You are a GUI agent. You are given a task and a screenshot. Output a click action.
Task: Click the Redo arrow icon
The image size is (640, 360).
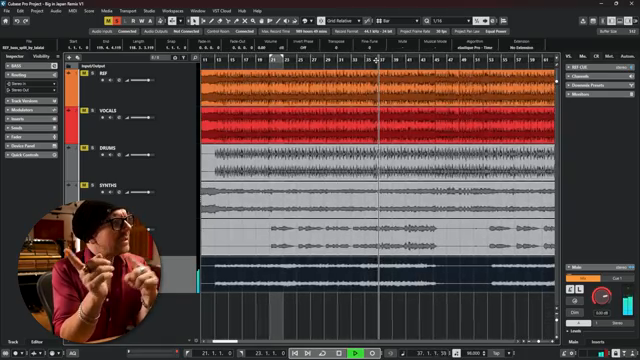pos(26,21)
